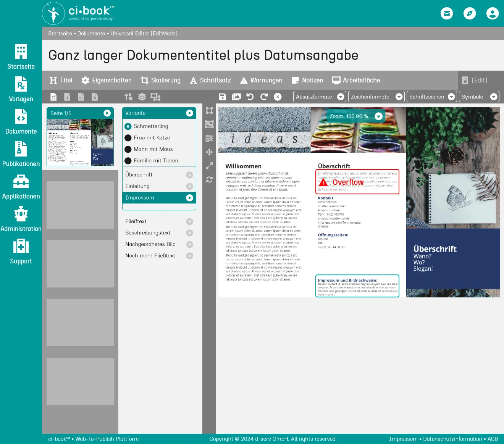Click the compass icon in header
This screenshot has width=504, height=444.
tap(470, 13)
